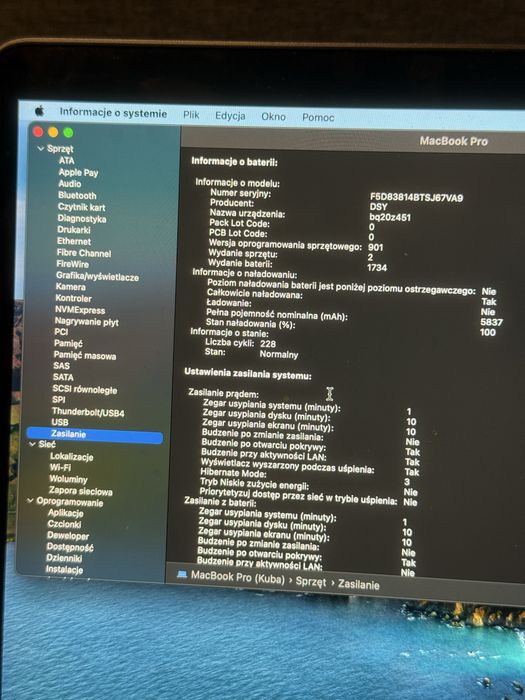
Task: Select Pamięć in the sidebar
Action: pyautogui.click(x=68, y=343)
